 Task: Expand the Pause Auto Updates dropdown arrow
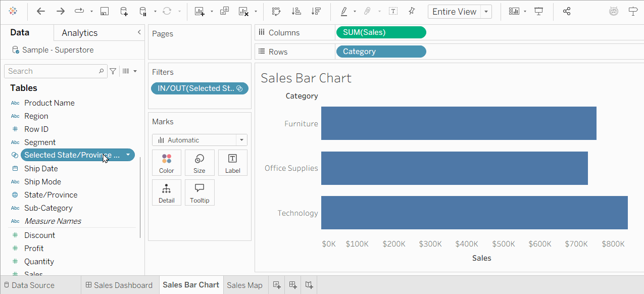[x=155, y=11]
